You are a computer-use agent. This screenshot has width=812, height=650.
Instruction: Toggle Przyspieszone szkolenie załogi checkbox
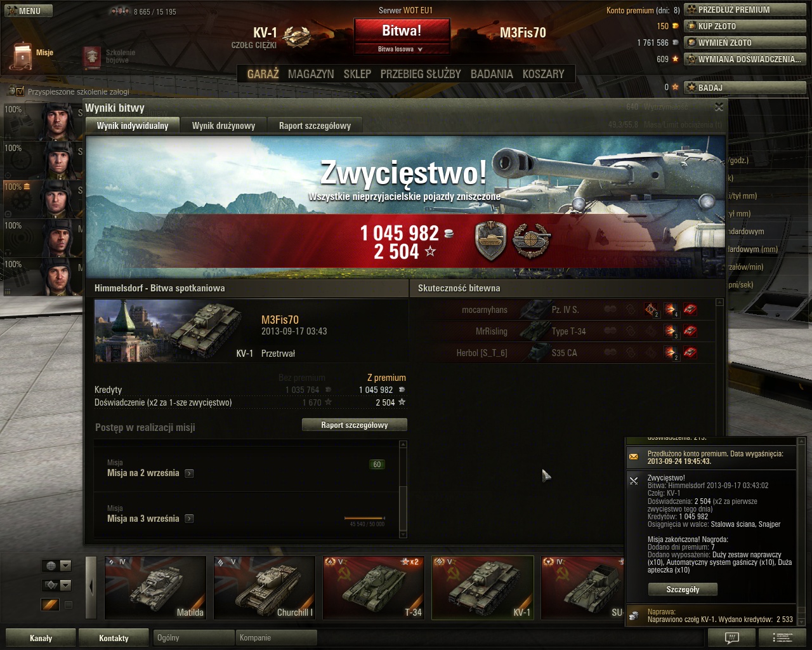pos(20,91)
